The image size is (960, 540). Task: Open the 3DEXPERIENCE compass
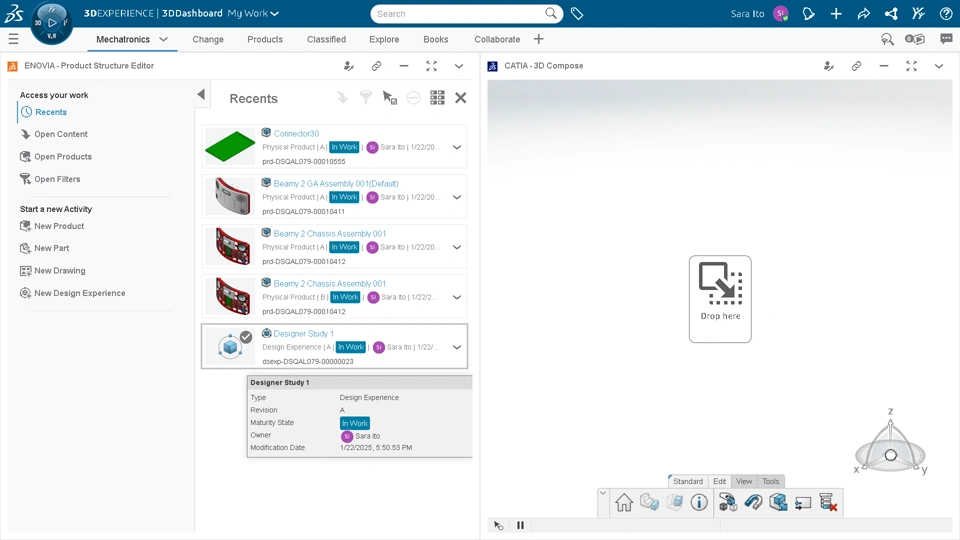(x=51, y=23)
